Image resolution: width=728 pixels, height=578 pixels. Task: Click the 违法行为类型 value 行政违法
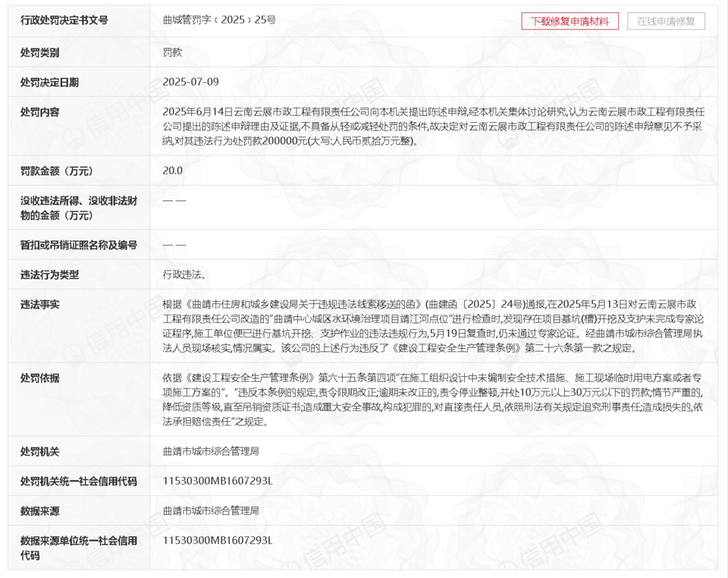(x=184, y=275)
